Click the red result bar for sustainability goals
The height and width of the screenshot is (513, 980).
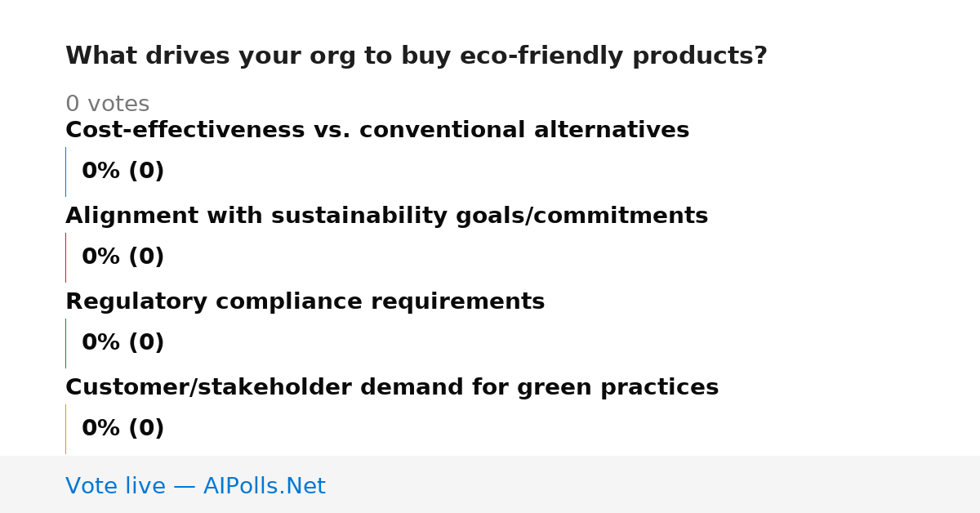pos(65,257)
